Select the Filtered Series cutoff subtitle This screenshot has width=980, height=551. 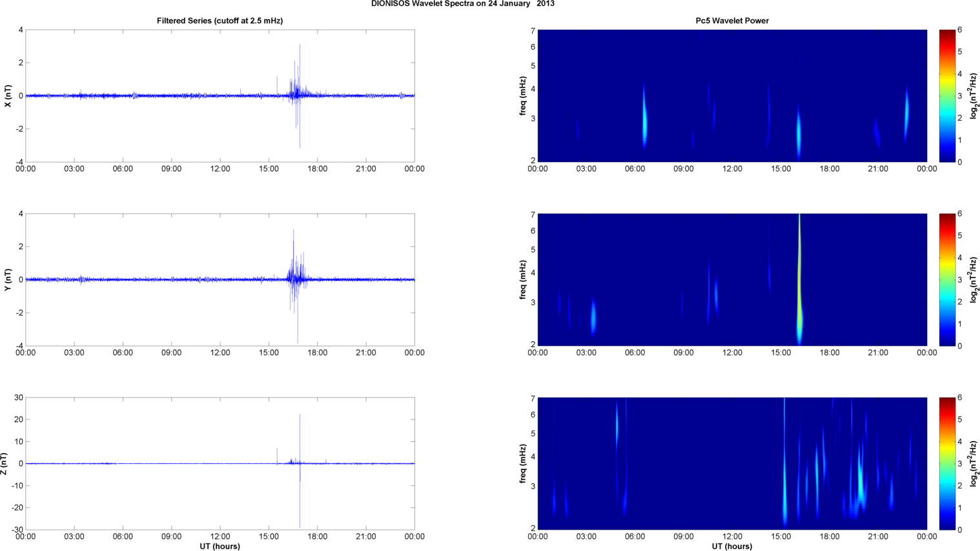click(x=219, y=21)
